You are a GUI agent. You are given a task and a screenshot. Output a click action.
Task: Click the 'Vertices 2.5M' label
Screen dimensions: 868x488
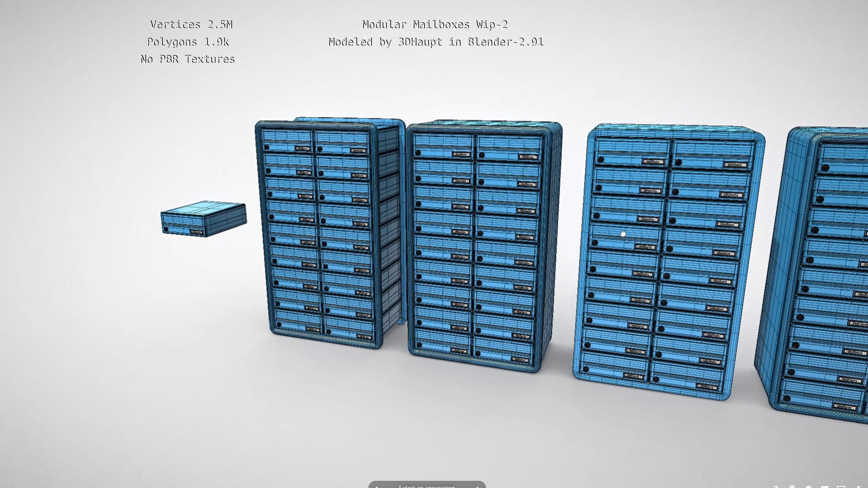(x=191, y=25)
